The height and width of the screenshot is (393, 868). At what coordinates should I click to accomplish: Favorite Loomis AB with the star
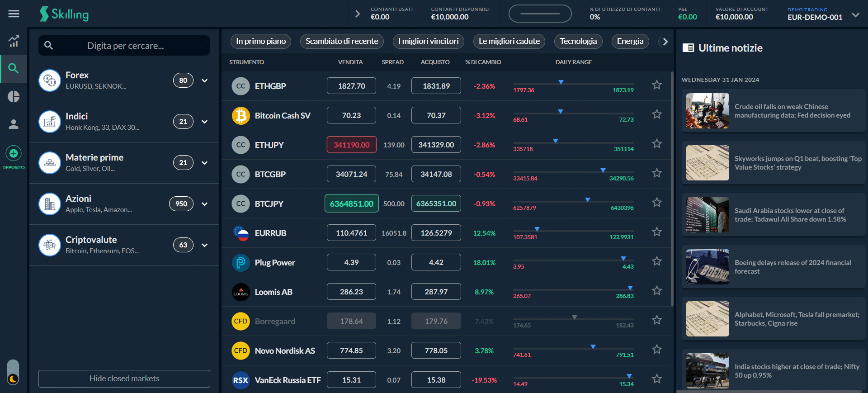coord(657,290)
